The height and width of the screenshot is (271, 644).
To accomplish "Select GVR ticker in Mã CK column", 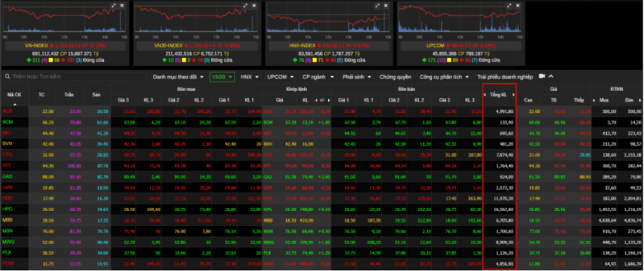I will [x=8, y=188].
